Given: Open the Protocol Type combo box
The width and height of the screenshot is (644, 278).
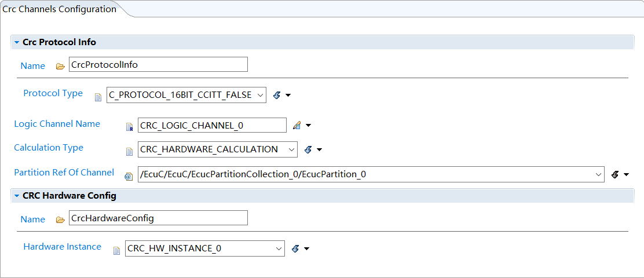Looking at the screenshot, I should (x=259, y=96).
